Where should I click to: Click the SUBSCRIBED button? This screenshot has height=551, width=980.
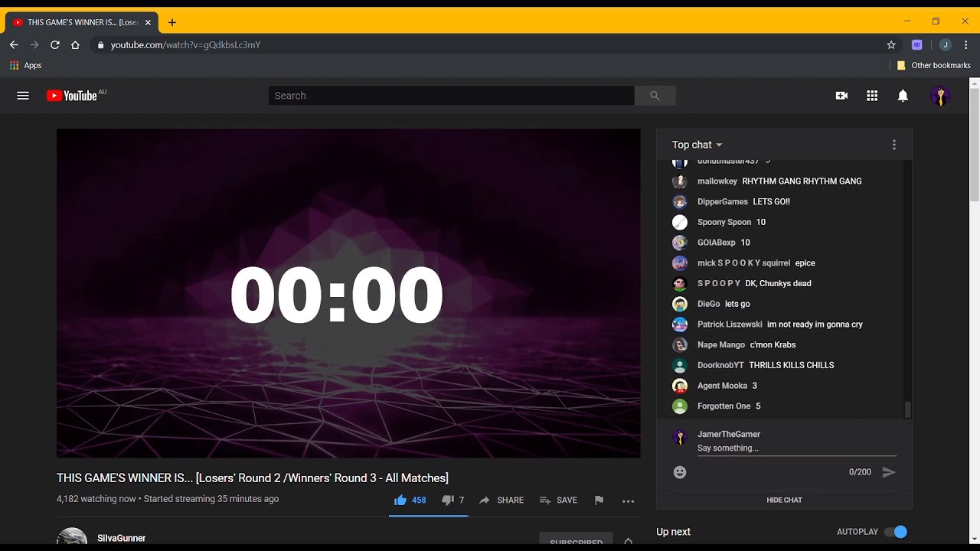576,542
